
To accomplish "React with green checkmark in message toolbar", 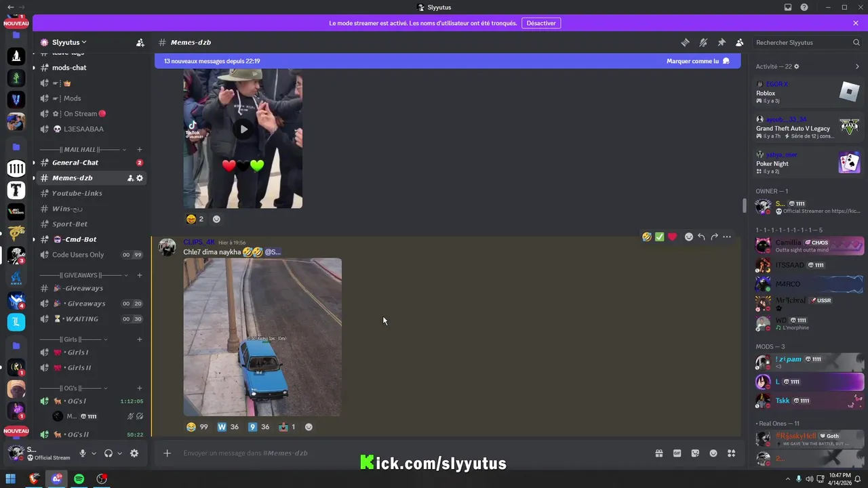I will [659, 237].
